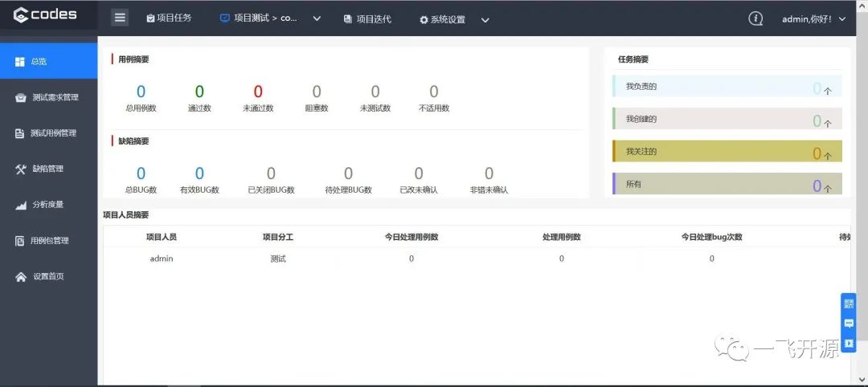Toggle the hamburger sidebar menu button

[120, 18]
